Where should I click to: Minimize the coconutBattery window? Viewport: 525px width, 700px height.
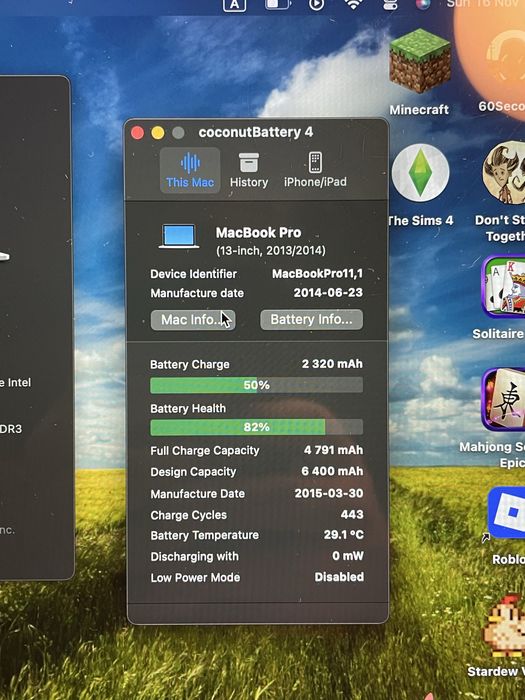pos(158,133)
